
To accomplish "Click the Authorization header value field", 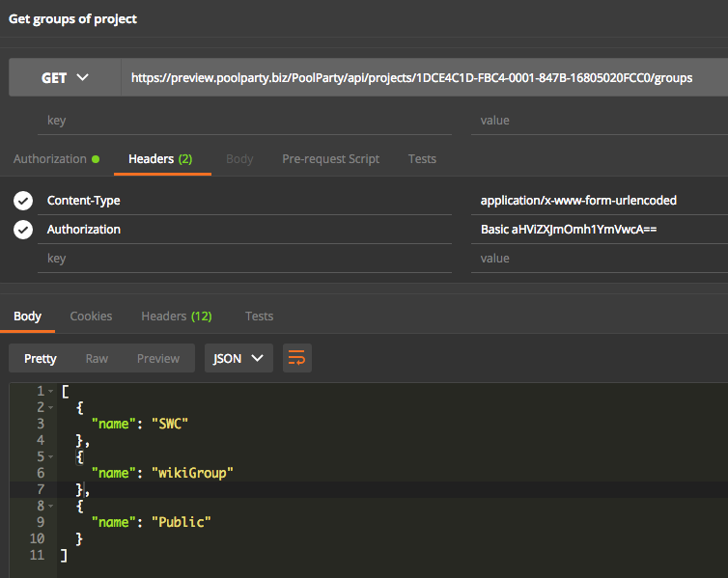I will coord(599,230).
